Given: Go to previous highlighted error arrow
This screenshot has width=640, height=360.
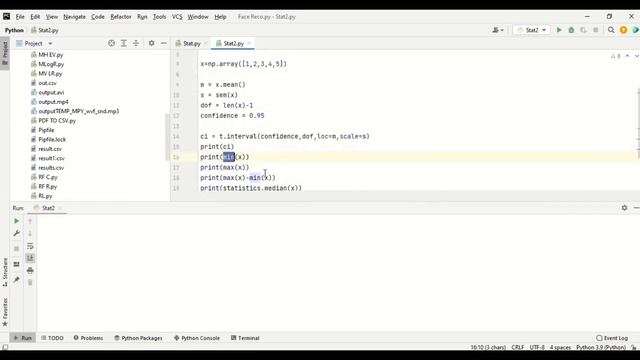Looking at the screenshot, I should pyautogui.click(x=627, y=56).
